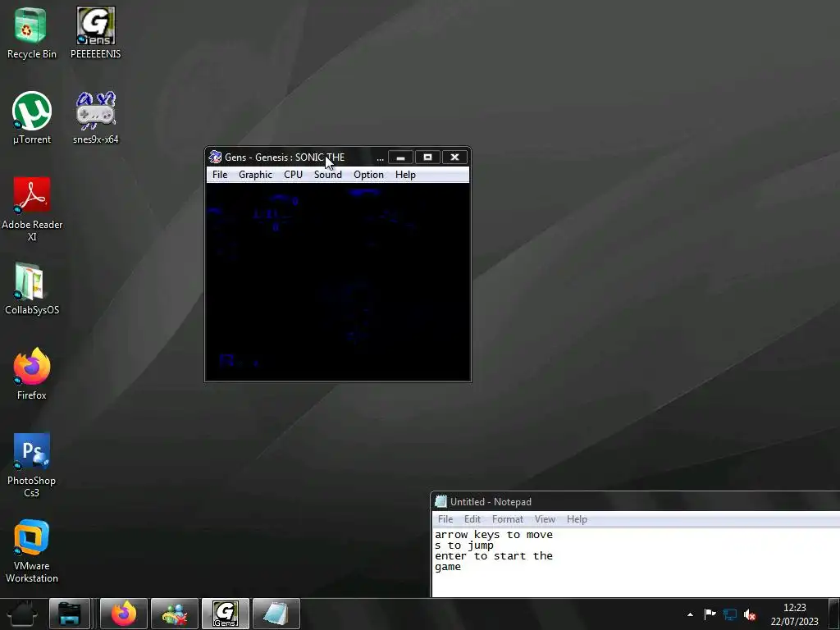Open the Gens Option menu
This screenshot has width=840, height=630.
[x=368, y=175]
